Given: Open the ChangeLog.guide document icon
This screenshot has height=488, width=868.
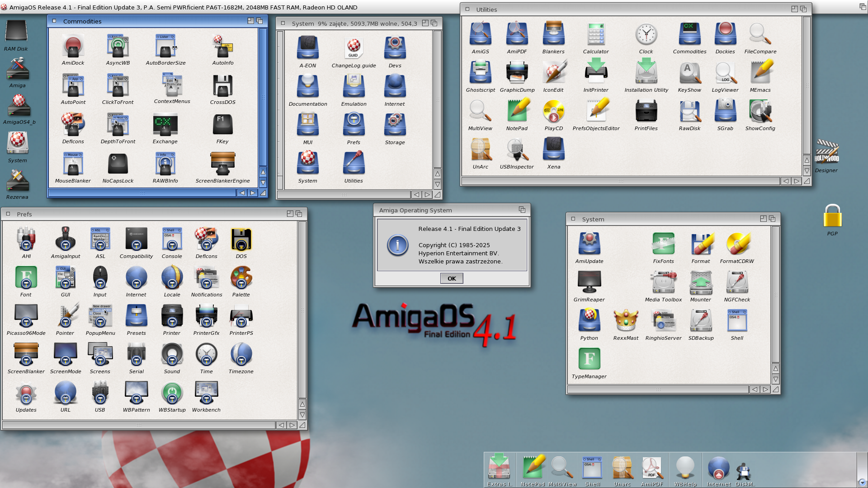Looking at the screenshot, I should [354, 49].
